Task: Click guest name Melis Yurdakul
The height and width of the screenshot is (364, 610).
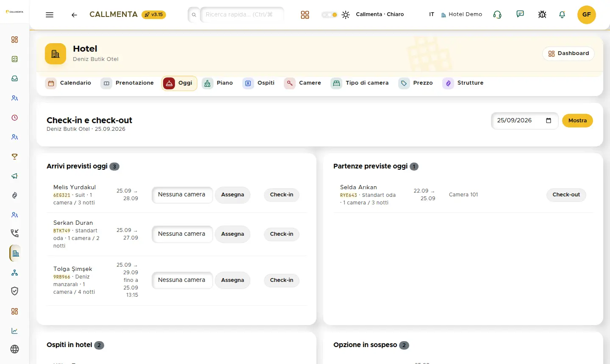Action: 75,187
